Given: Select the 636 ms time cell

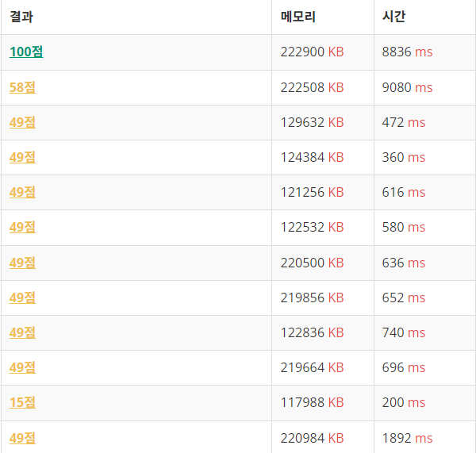Looking at the screenshot, I should pos(425,263).
